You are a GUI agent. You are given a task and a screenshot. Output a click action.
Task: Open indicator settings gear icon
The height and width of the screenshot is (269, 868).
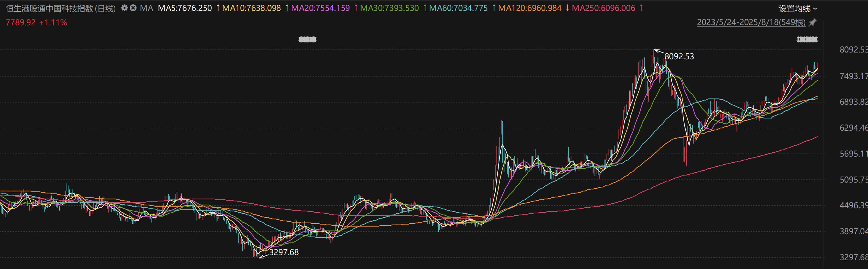pyautogui.click(x=124, y=8)
